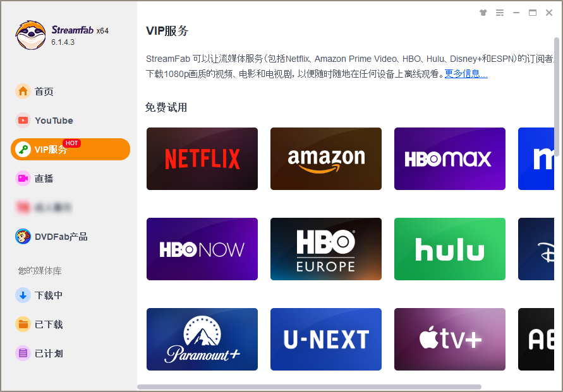
Task: Click the DVDFab products icon
Action: [x=23, y=237]
